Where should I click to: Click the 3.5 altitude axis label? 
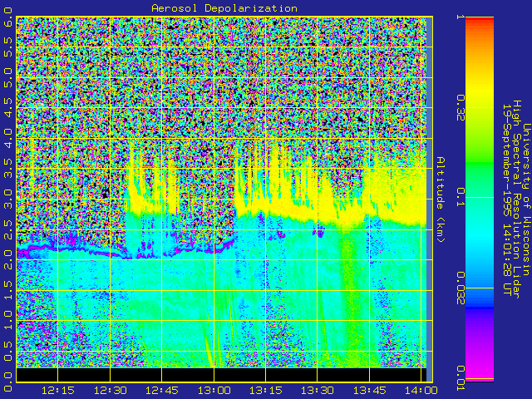pyautogui.click(x=7, y=169)
